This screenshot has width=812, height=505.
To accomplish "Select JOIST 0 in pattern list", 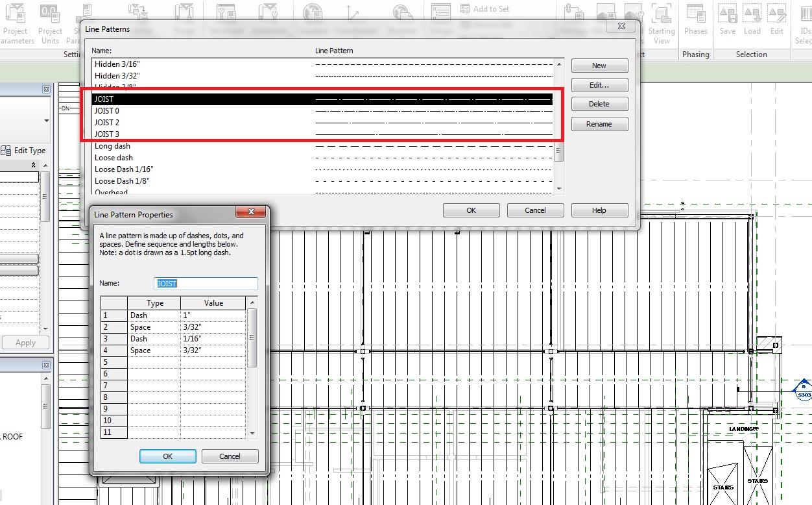I will click(x=322, y=111).
